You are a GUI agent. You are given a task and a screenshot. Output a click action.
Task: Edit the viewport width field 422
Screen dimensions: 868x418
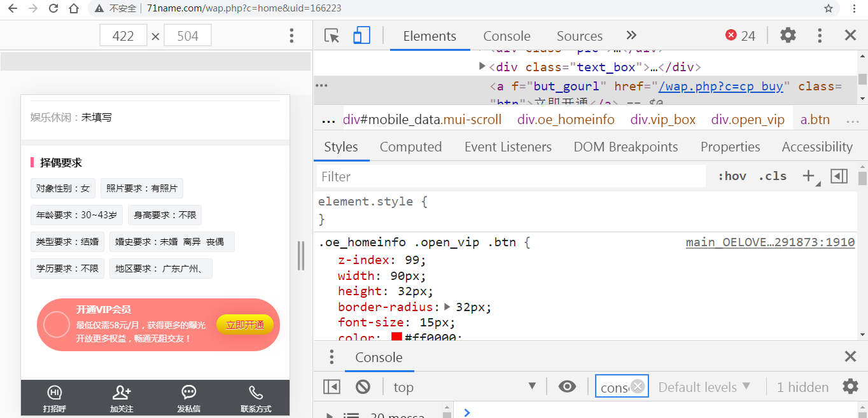click(123, 36)
